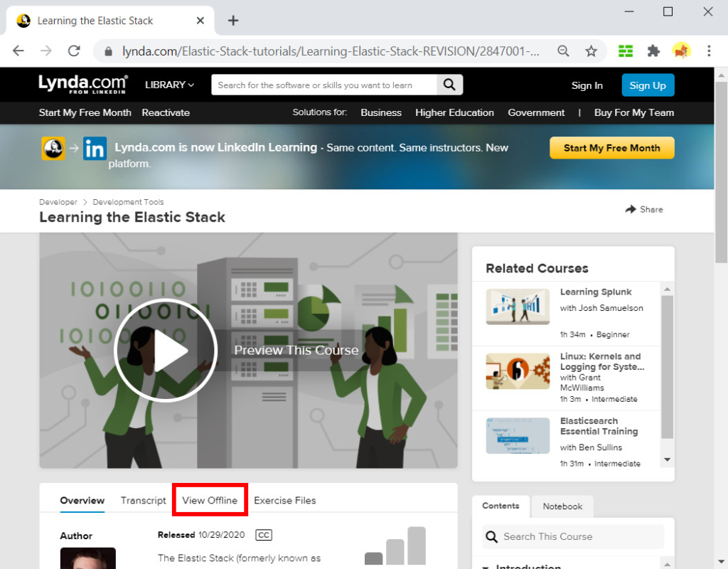Click the Reactivate link
This screenshot has height=569, width=728.
(x=166, y=112)
